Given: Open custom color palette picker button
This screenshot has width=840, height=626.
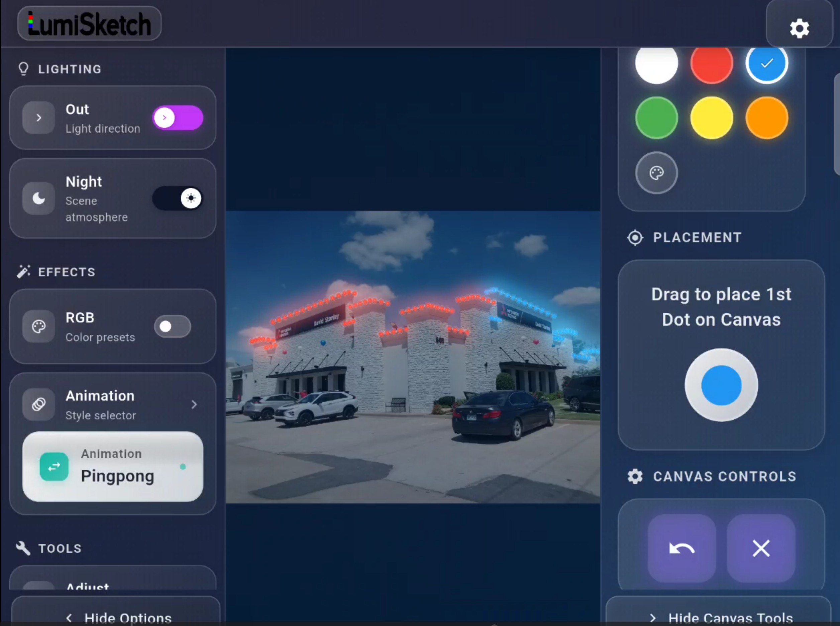Looking at the screenshot, I should (x=656, y=173).
